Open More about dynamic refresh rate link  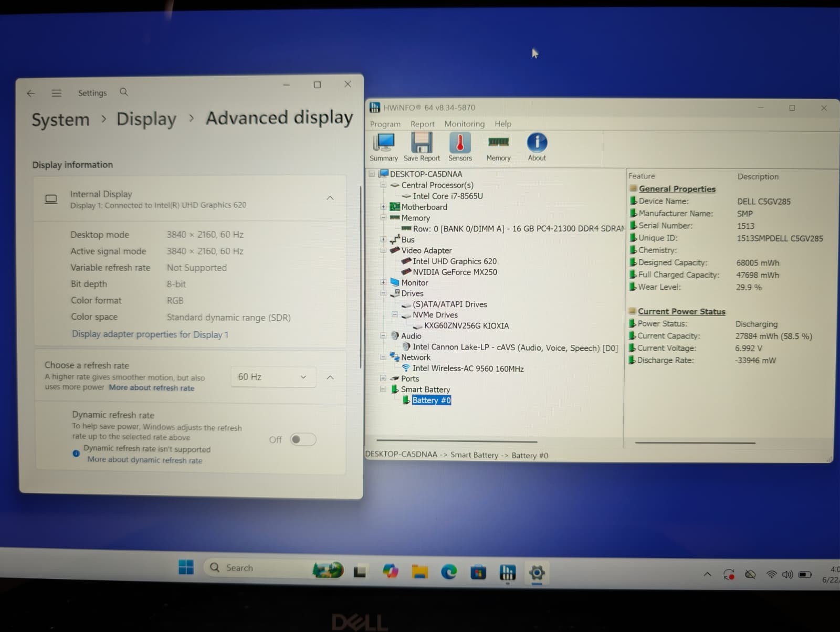point(145,460)
